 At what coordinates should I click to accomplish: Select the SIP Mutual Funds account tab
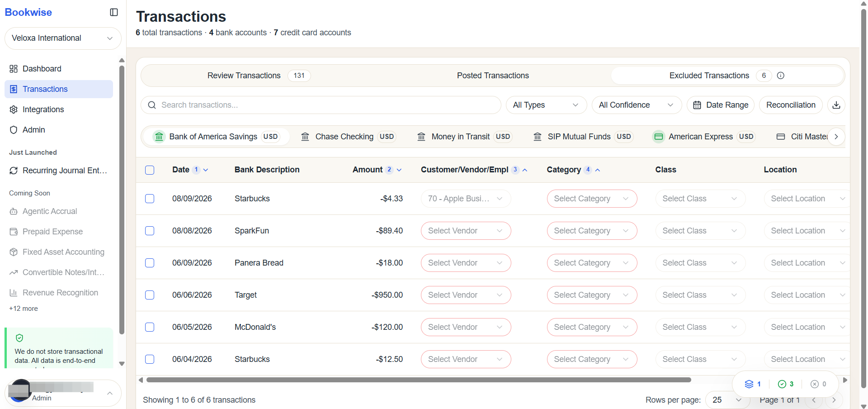(583, 137)
